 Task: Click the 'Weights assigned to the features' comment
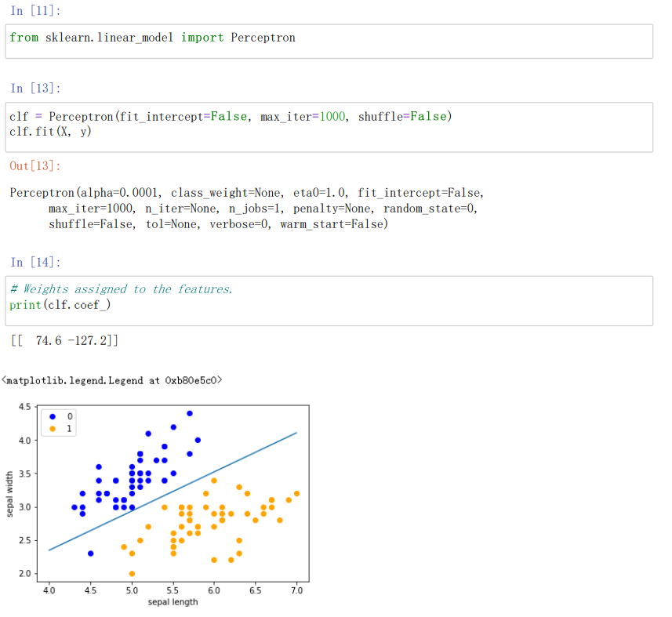tap(122, 289)
